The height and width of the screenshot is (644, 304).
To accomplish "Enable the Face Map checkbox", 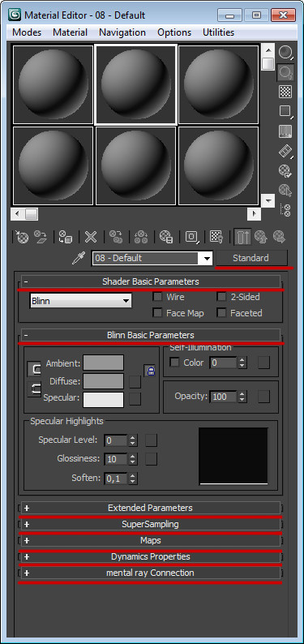I will coord(157,313).
